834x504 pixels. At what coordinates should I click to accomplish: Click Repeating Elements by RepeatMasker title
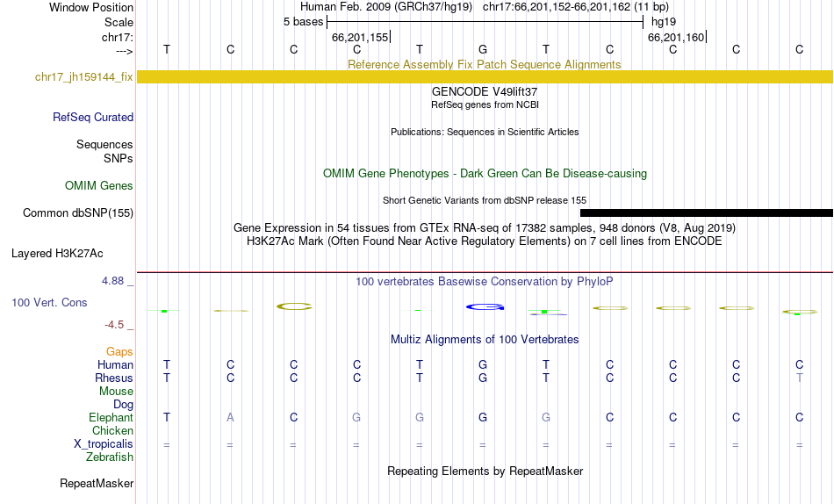(485, 471)
